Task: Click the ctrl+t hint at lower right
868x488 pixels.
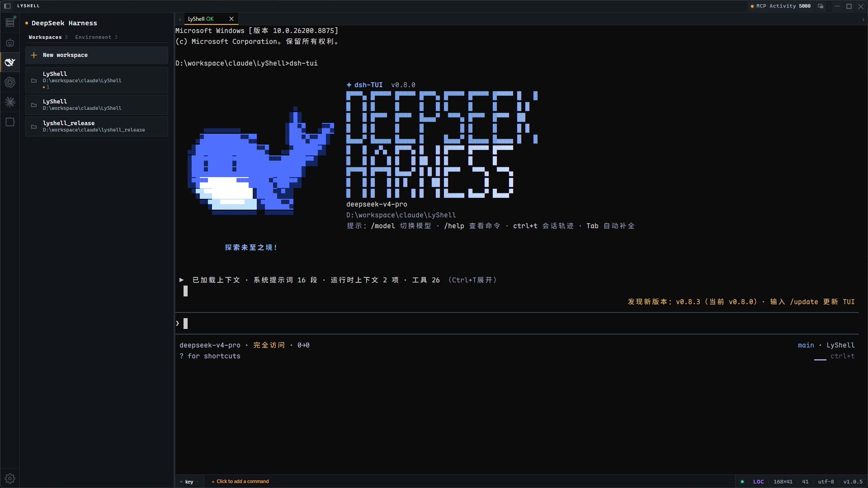Action: click(843, 356)
